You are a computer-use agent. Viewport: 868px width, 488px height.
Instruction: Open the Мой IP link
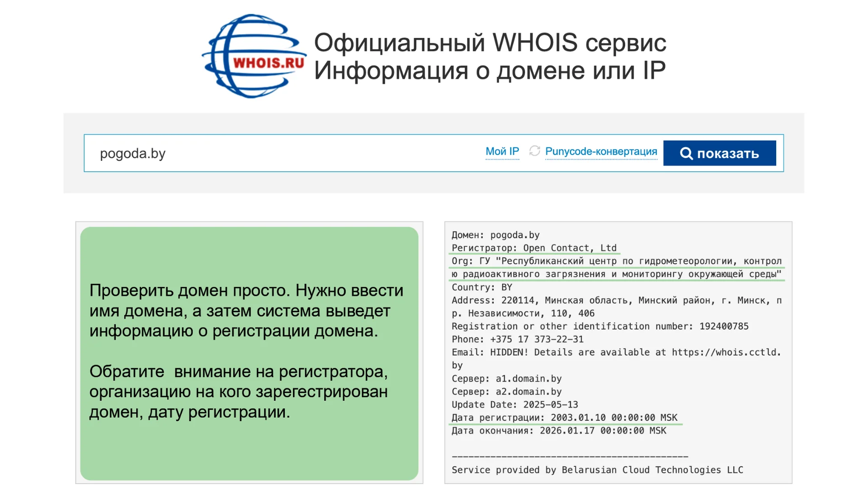point(502,152)
